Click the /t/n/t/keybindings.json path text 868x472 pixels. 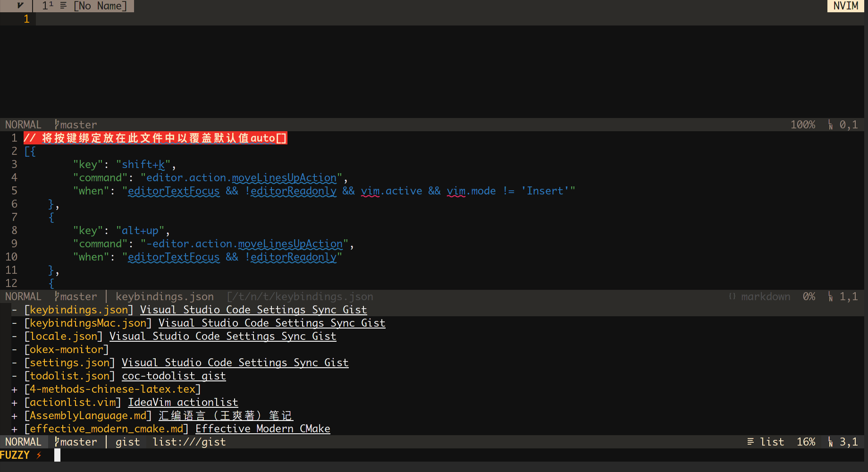[x=300, y=296]
